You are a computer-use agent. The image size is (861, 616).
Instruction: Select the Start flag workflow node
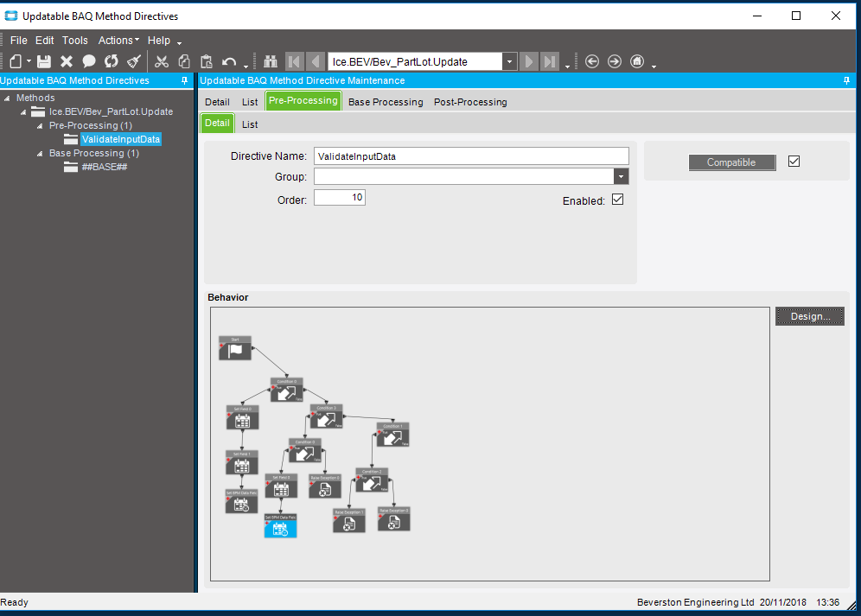235,348
